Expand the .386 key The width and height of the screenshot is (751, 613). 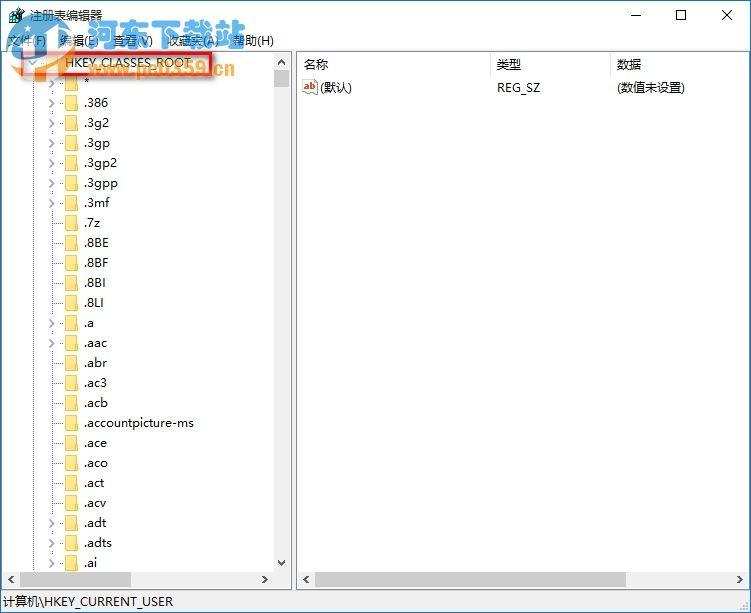tap(51, 103)
